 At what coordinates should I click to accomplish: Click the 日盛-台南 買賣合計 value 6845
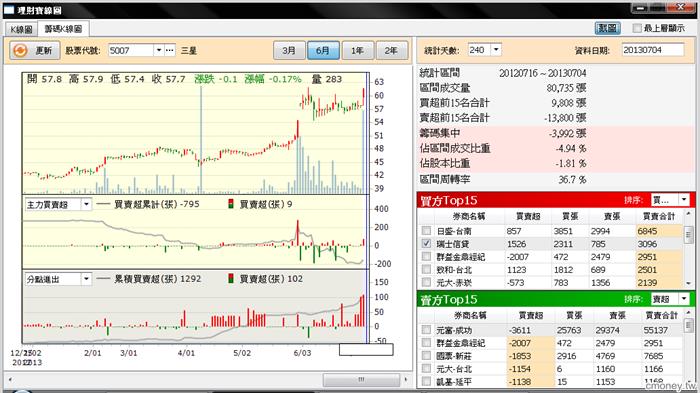click(647, 231)
